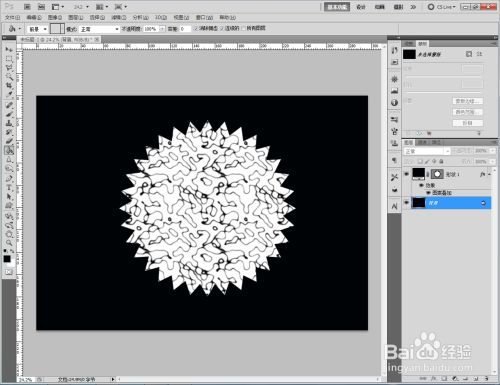Screen dimensions: 500x385
Task: Open the 文件 File menu
Action: click(x=12, y=17)
